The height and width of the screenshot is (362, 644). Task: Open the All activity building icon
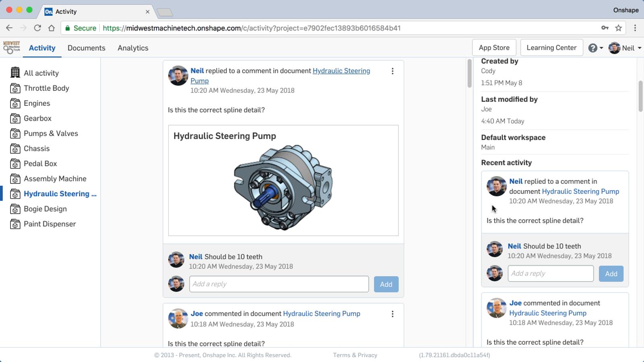click(x=15, y=73)
